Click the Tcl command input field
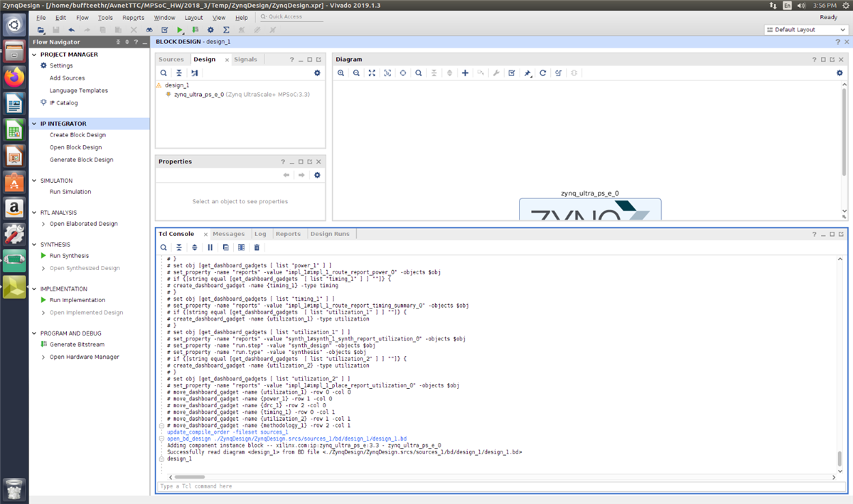 [498, 486]
